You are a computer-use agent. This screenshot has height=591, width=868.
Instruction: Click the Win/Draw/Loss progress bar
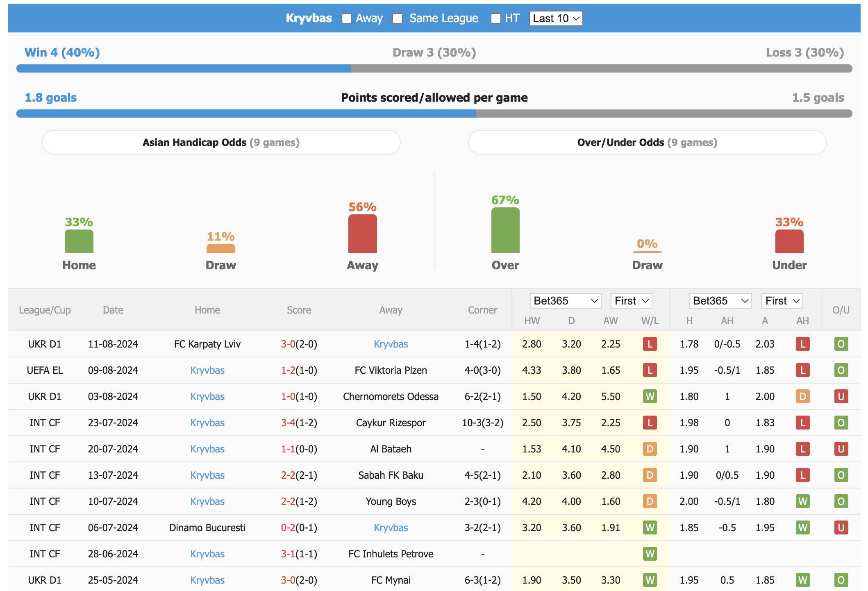coord(434,68)
